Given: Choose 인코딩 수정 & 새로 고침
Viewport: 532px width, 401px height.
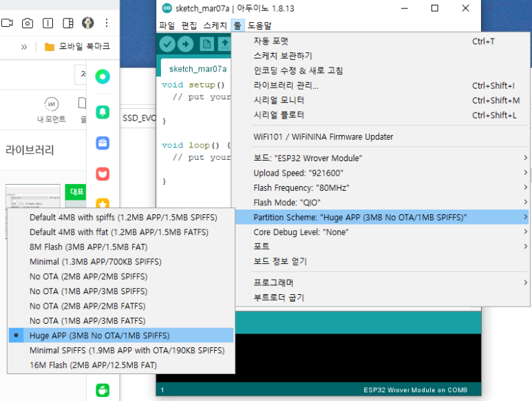Looking at the screenshot, I should (380, 71).
